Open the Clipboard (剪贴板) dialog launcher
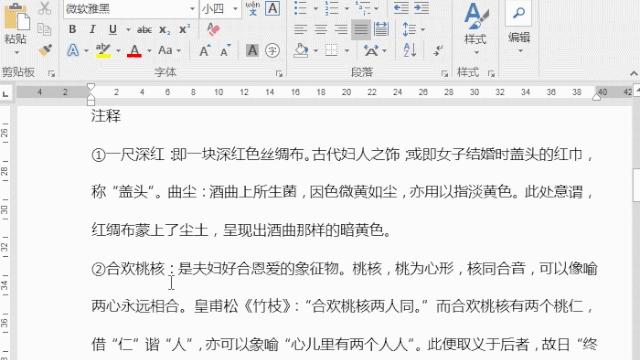This screenshot has width=640, height=360. [51, 73]
